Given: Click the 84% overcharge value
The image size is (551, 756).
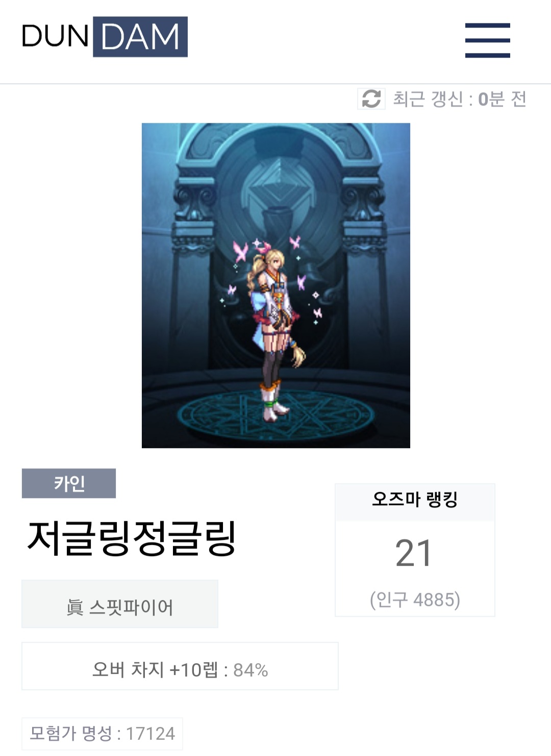Looking at the screenshot, I should (251, 670).
